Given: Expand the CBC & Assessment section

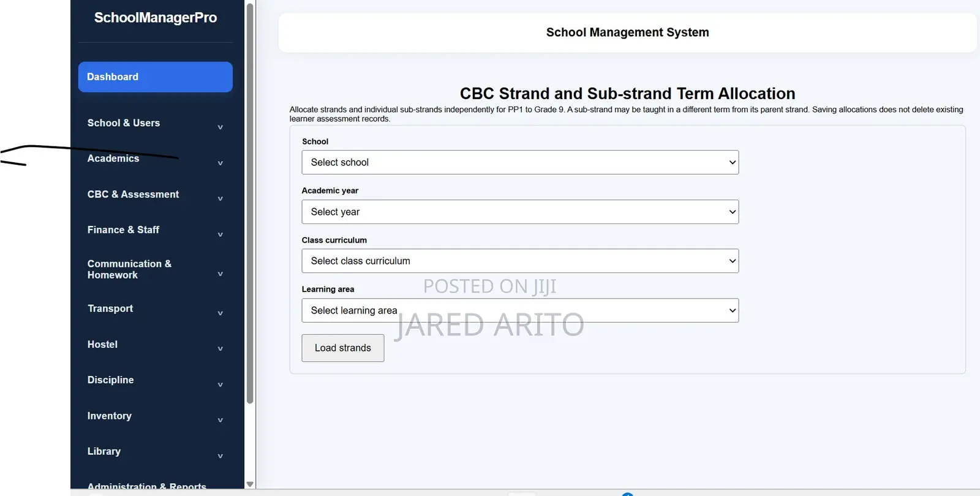Looking at the screenshot, I should 155,194.
